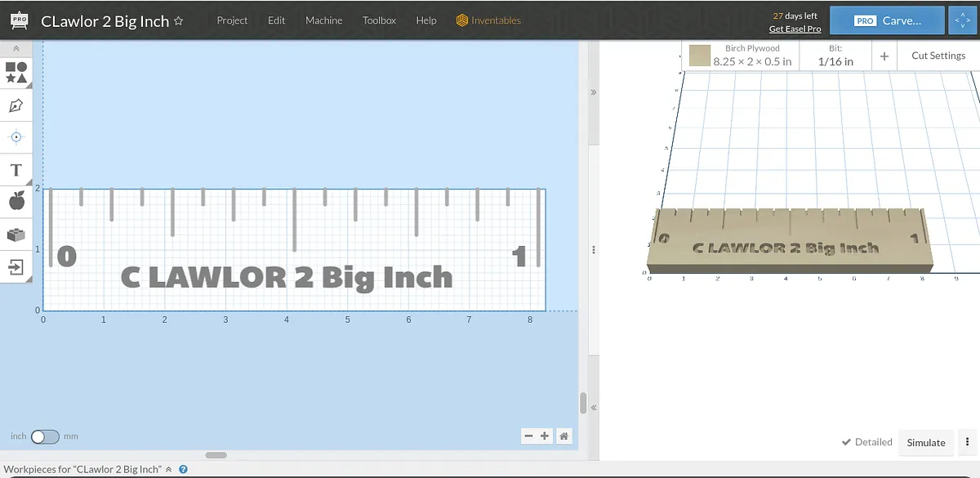The height and width of the screenshot is (478, 980).
Task: Open the Bit 1/16 in selector
Action: pos(835,56)
